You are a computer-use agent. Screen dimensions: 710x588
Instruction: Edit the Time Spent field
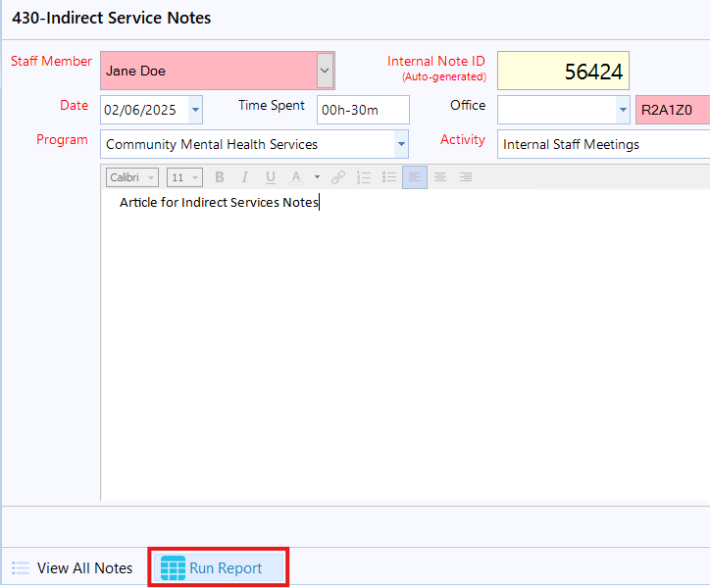click(363, 110)
